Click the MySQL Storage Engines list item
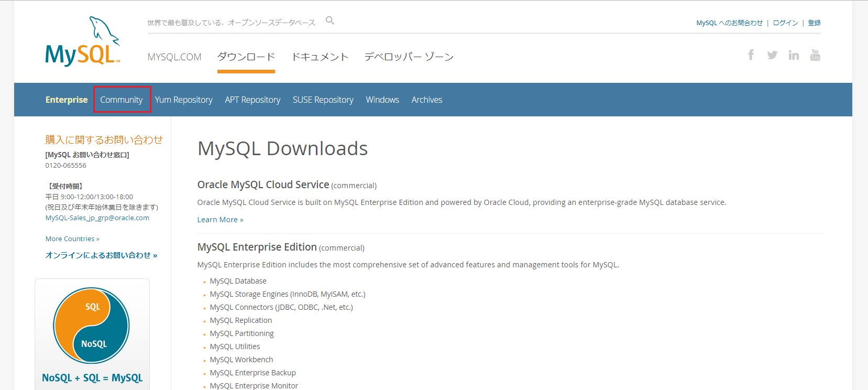The height and width of the screenshot is (390, 868). click(288, 294)
